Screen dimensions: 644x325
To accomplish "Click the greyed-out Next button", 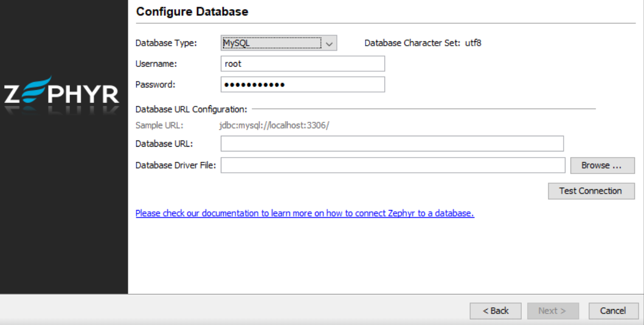I will coord(552,311).
